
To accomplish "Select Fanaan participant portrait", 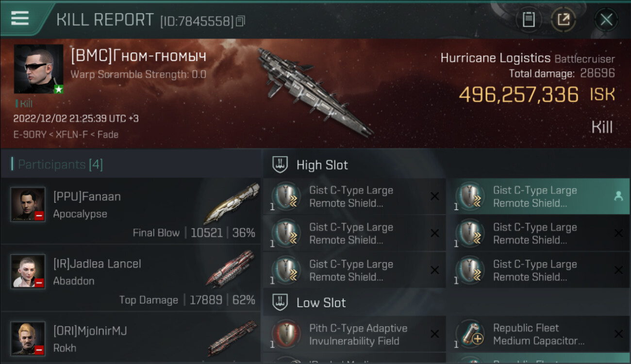I will (x=28, y=204).
